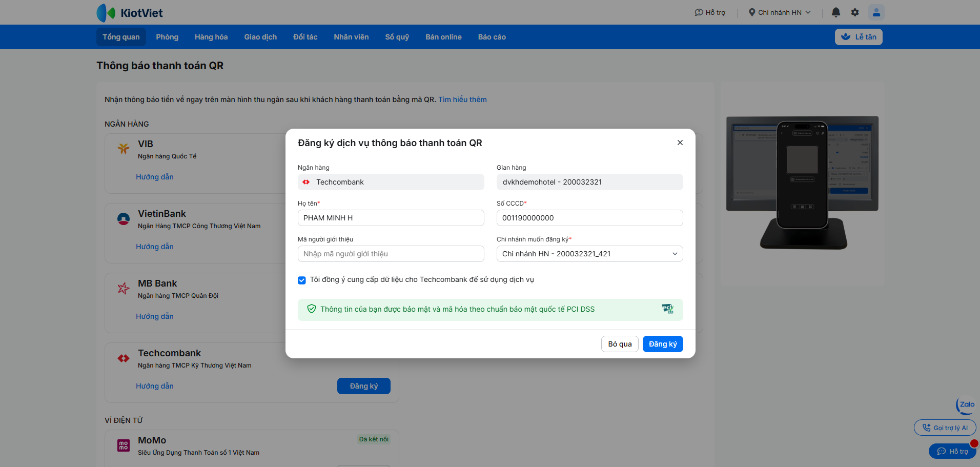Click the Bỏ qua button

(620, 344)
